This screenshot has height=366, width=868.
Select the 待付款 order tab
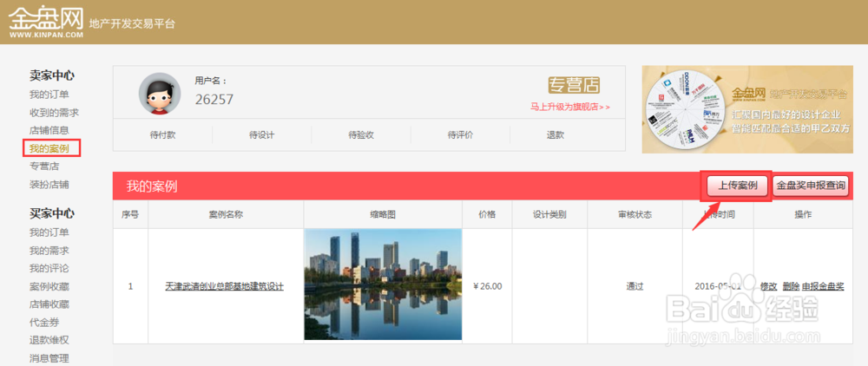(x=162, y=134)
